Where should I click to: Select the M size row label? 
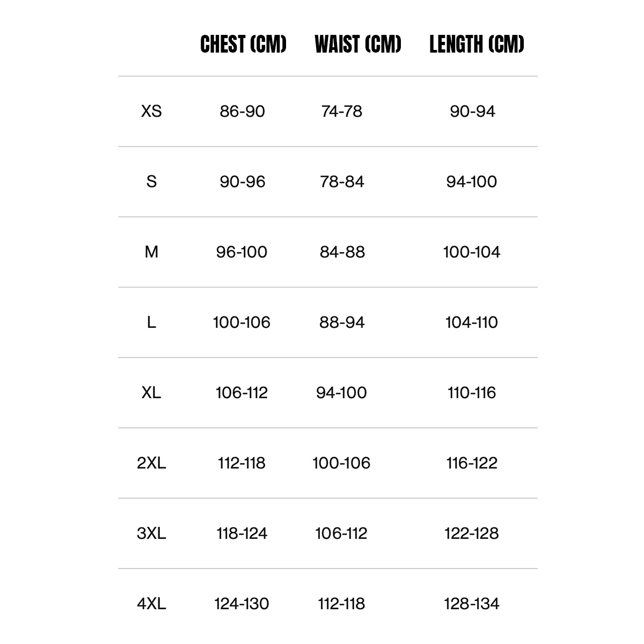click(151, 252)
